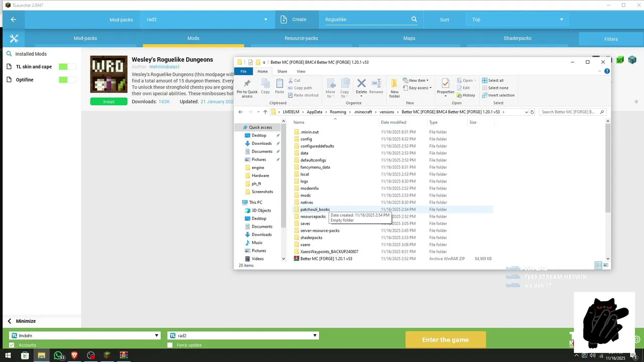
Task: Open the Copy to dropdown
Action: [345, 88]
